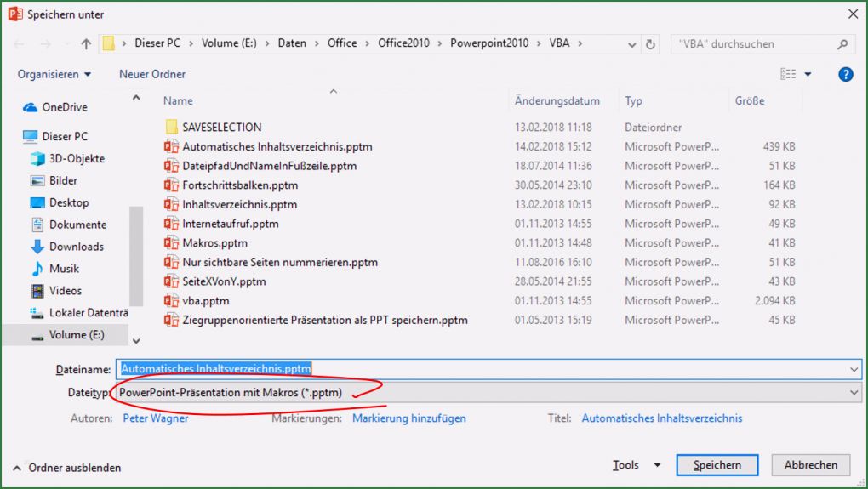Image resolution: width=868 pixels, height=489 pixels.
Task: Click the Back navigation arrow
Action: click(x=19, y=43)
